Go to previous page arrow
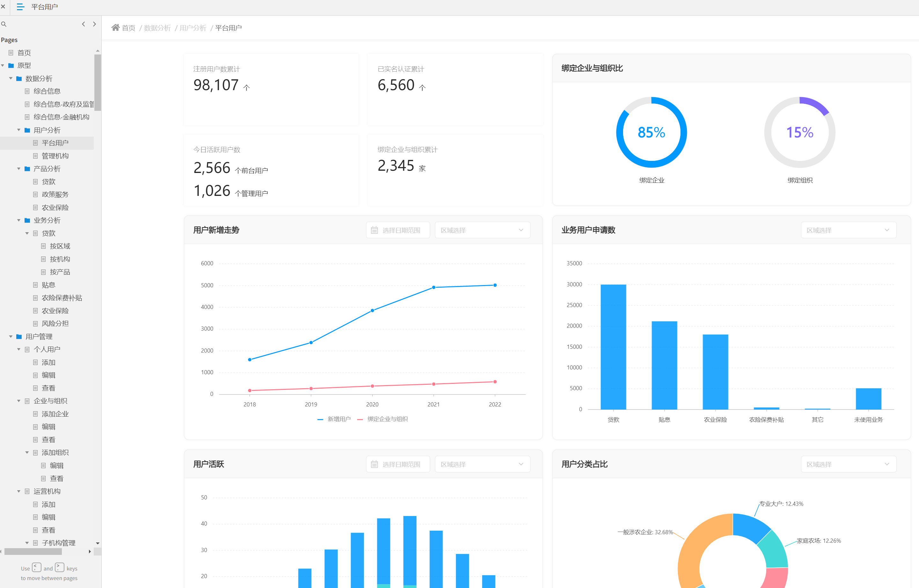919x588 pixels. 83,24
